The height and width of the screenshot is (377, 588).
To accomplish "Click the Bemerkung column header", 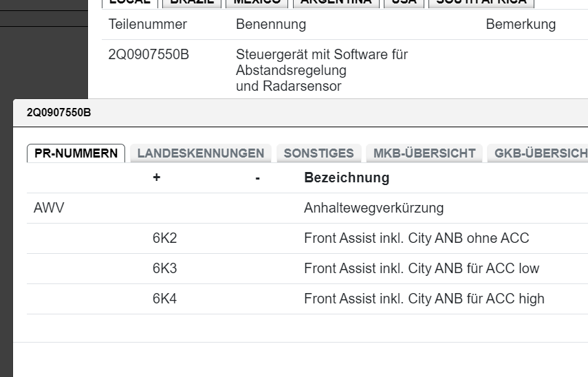I will click(x=521, y=25).
